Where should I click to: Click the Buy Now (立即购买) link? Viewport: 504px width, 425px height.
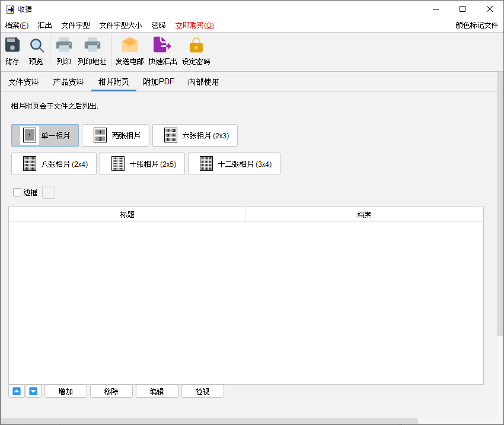click(194, 26)
